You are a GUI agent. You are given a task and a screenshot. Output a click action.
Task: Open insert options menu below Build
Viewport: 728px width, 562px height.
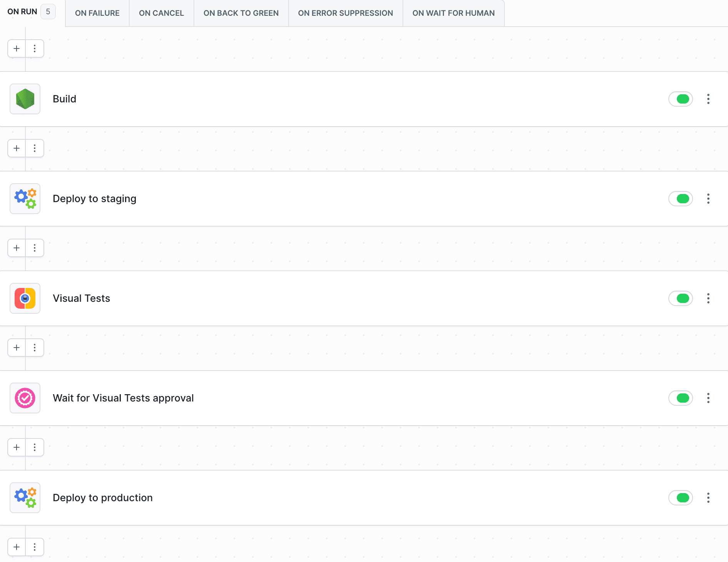pyautogui.click(x=35, y=148)
